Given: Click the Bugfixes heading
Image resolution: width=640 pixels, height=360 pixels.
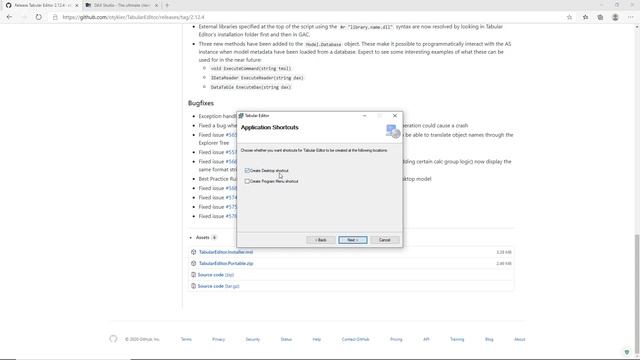Looking at the screenshot, I should pos(201,103).
